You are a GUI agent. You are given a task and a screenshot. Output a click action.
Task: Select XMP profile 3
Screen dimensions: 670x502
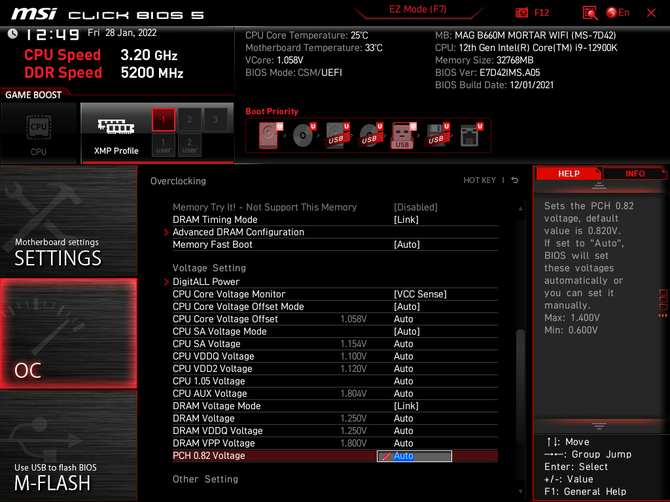tap(215, 120)
